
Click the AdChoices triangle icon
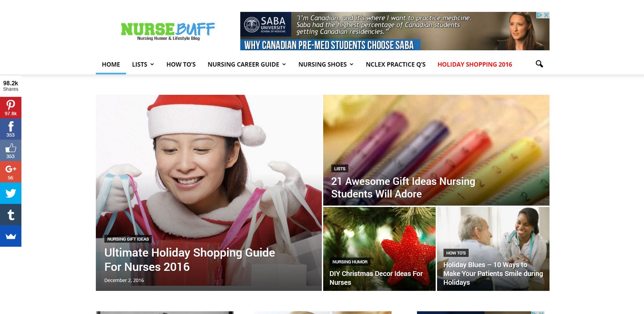point(539,15)
